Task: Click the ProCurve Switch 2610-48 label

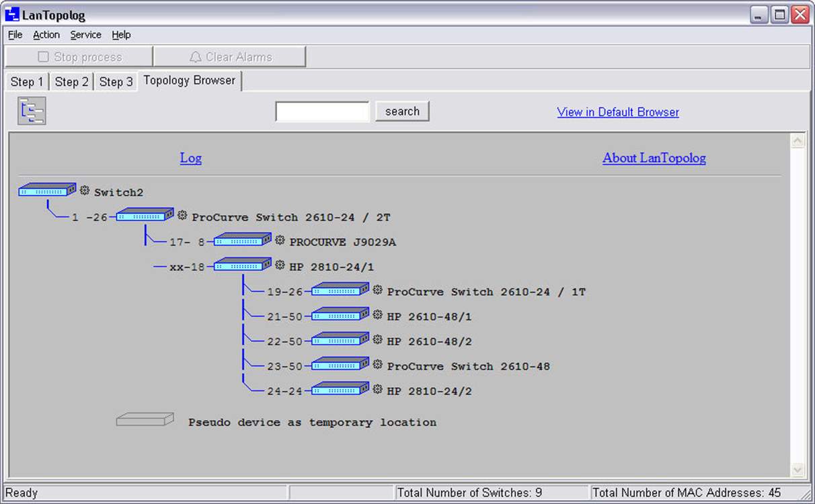Action: tap(469, 367)
